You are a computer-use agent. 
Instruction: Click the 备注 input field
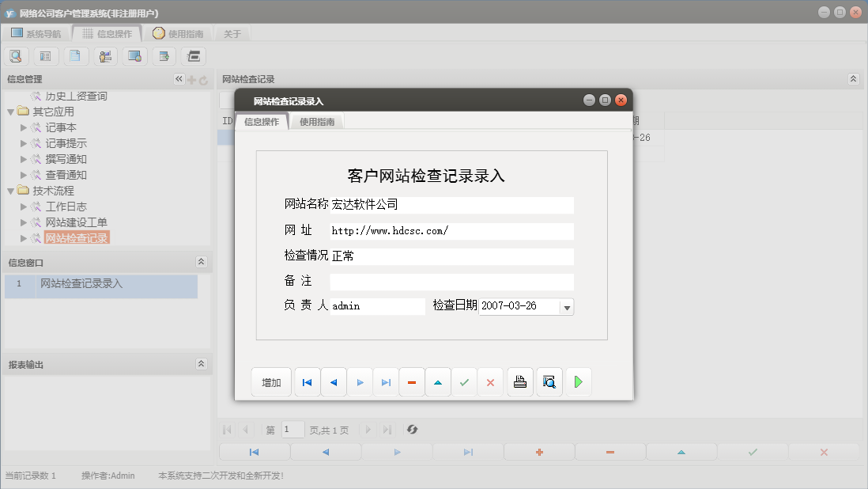[x=451, y=281]
